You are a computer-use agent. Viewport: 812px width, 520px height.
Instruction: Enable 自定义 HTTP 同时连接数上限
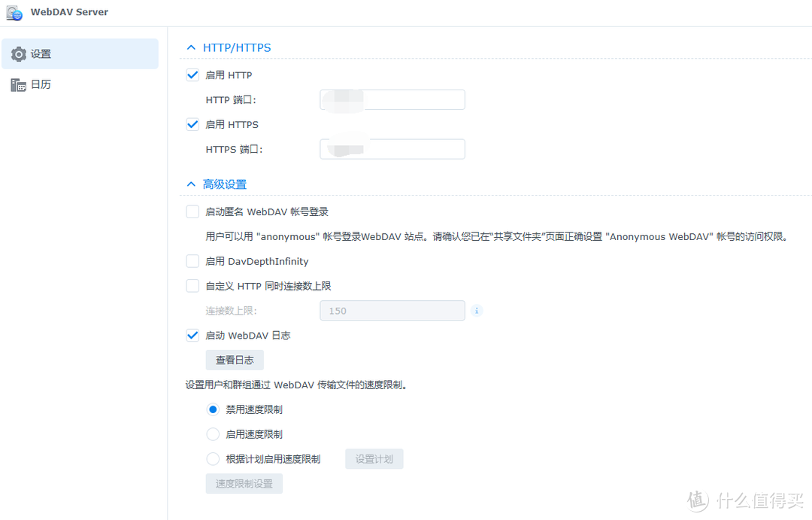(x=192, y=286)
